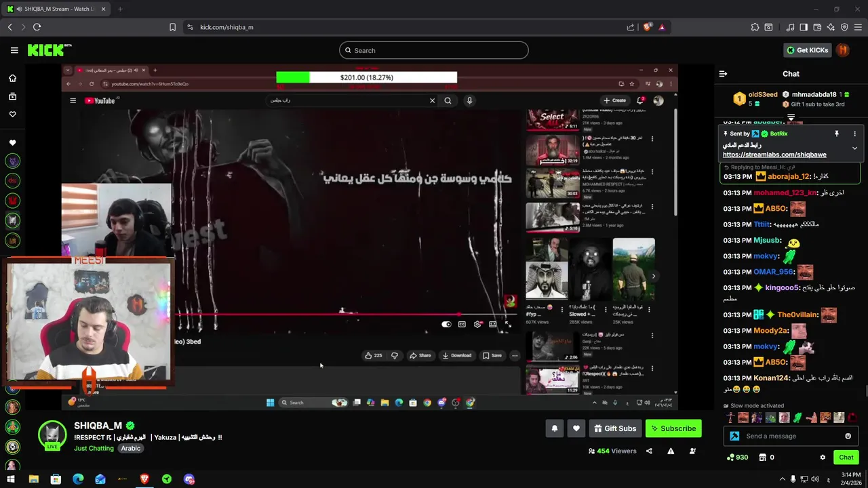868x488 pixels.
Task: Click username aborajab_12 in chat
Action: (x=788, y=176)
